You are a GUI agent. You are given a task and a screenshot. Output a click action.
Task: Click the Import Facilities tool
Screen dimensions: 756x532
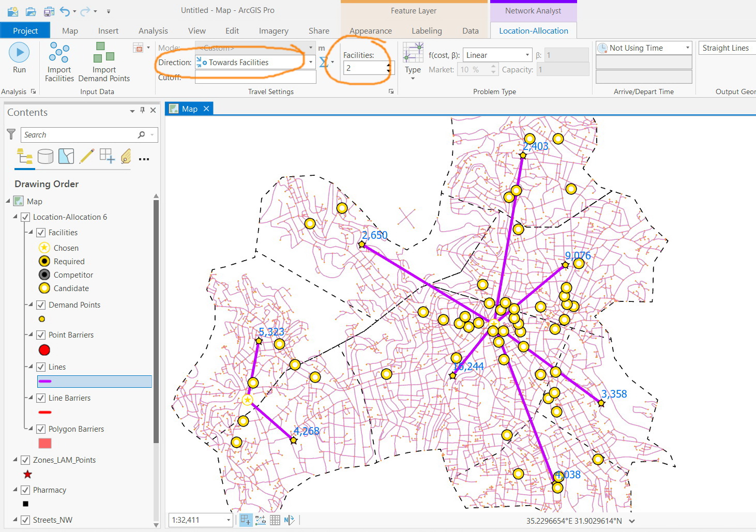click(x=59, y=62)
